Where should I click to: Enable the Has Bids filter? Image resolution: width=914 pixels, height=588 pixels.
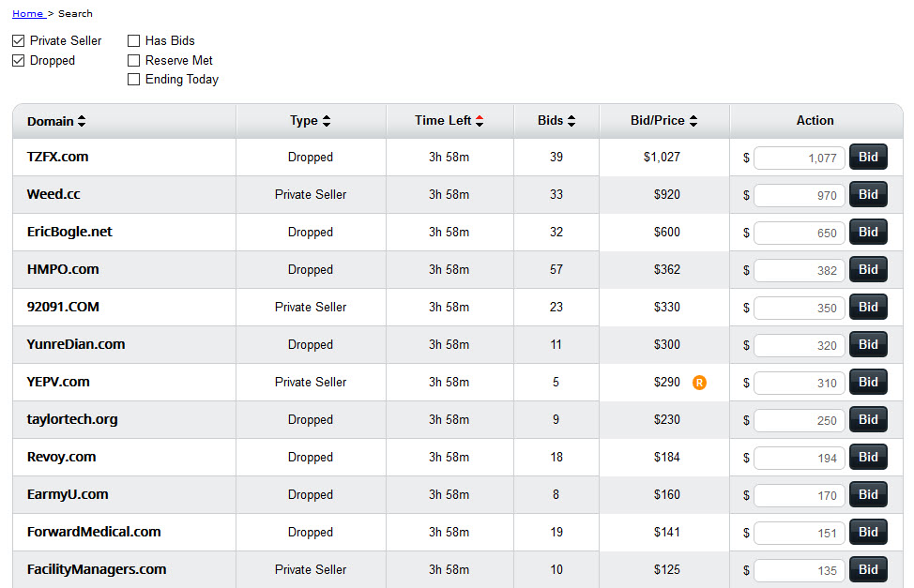click(x=133, y=40)
